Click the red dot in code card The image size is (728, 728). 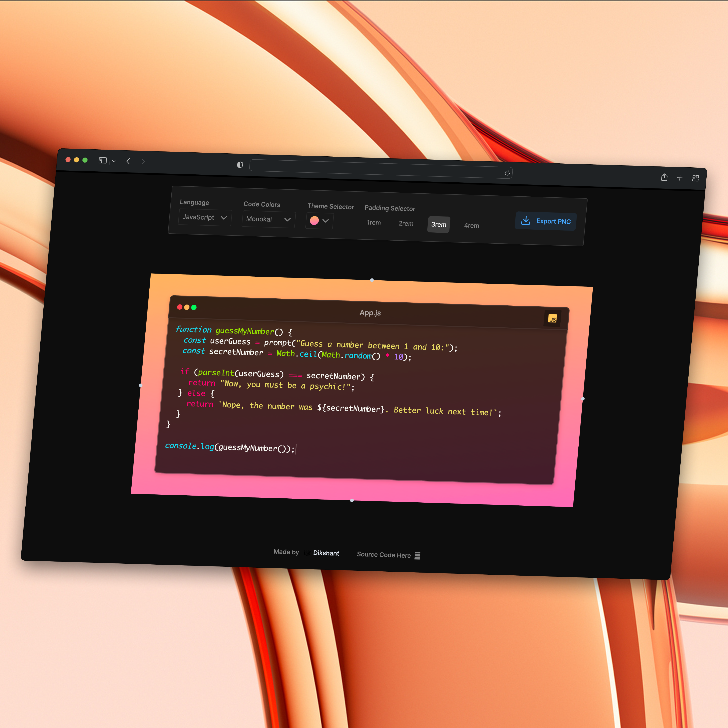(x=180, y=307)
